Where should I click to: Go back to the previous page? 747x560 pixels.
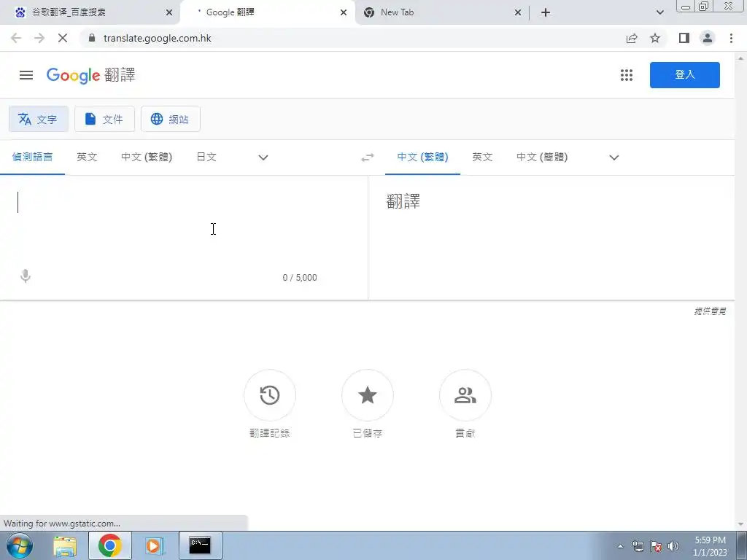(16, 38)
